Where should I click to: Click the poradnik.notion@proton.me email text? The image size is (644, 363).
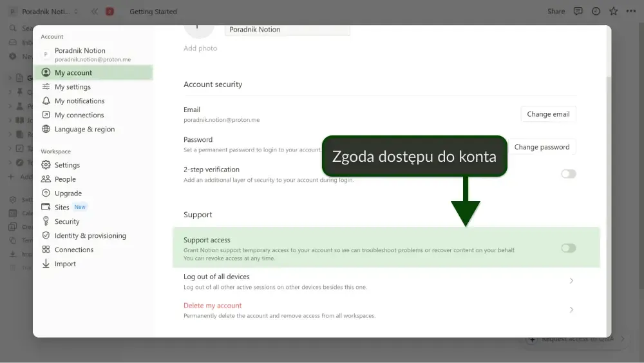(x=222, y=120)
